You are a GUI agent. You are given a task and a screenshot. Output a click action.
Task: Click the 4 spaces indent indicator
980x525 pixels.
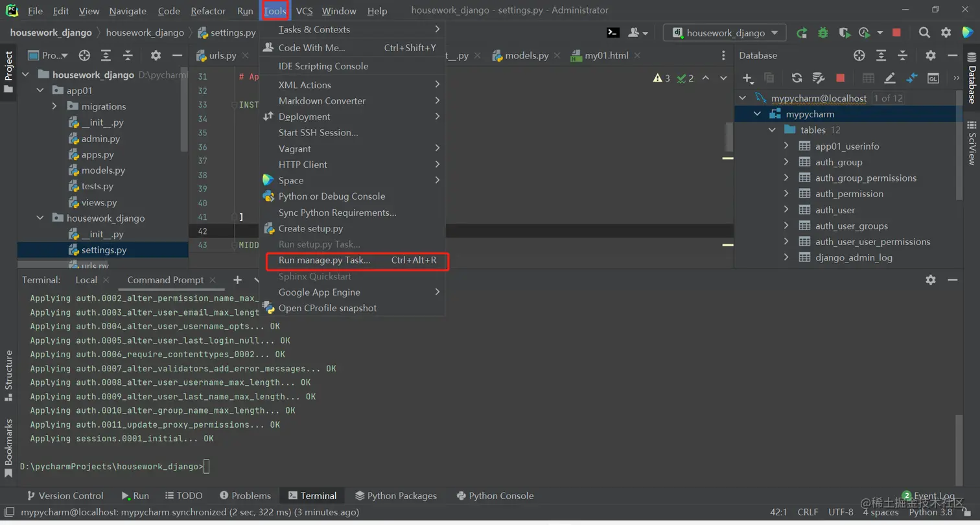(x=881, y=512)
